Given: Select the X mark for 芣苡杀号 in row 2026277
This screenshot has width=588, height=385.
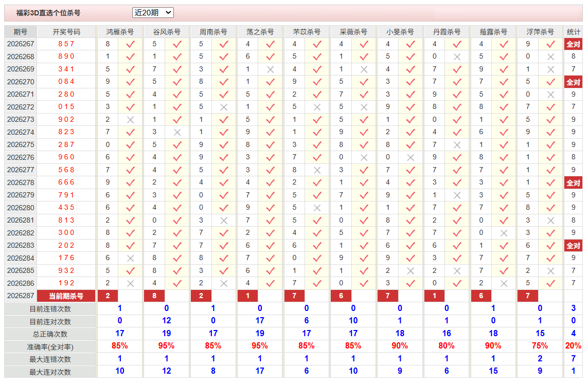Looking at the screenshot, I should pyautogui.click(x=317, y=170).
